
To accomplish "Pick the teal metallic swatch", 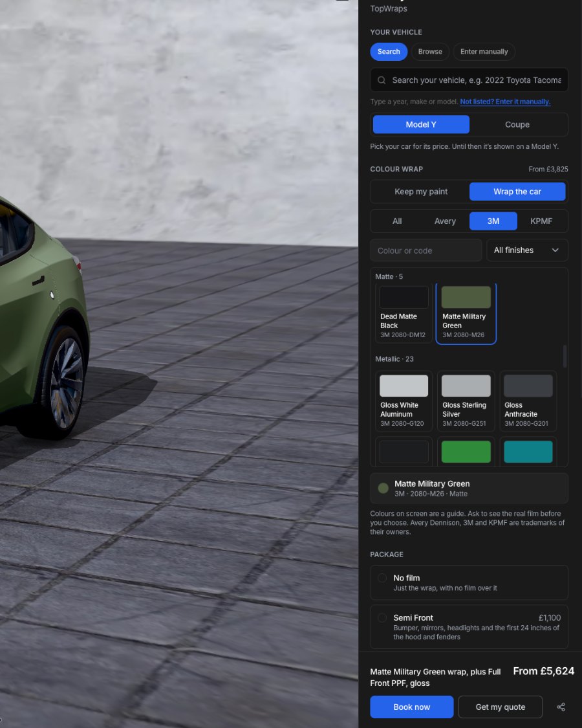I will pos(528,451).
